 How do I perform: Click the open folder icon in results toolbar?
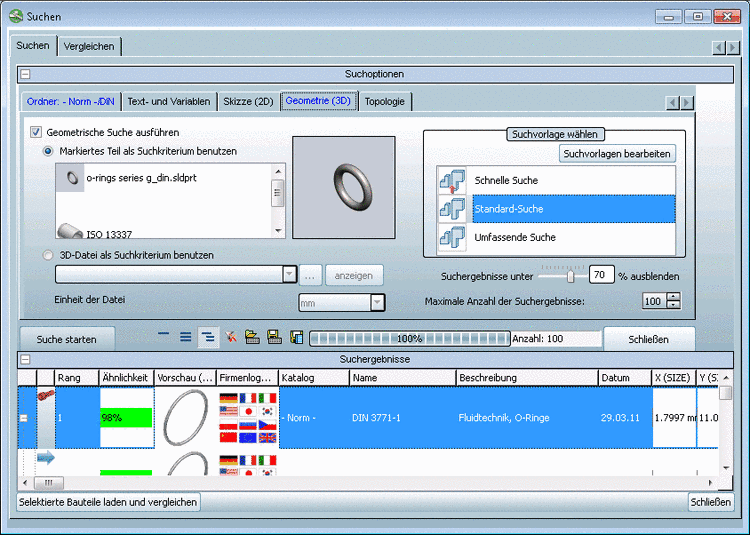[252, 338]
